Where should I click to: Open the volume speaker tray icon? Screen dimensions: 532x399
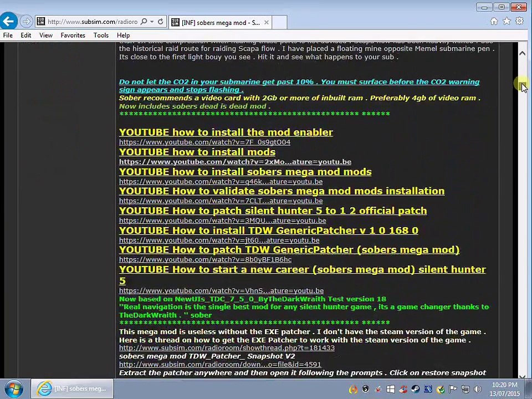click(x=478, y=389)
